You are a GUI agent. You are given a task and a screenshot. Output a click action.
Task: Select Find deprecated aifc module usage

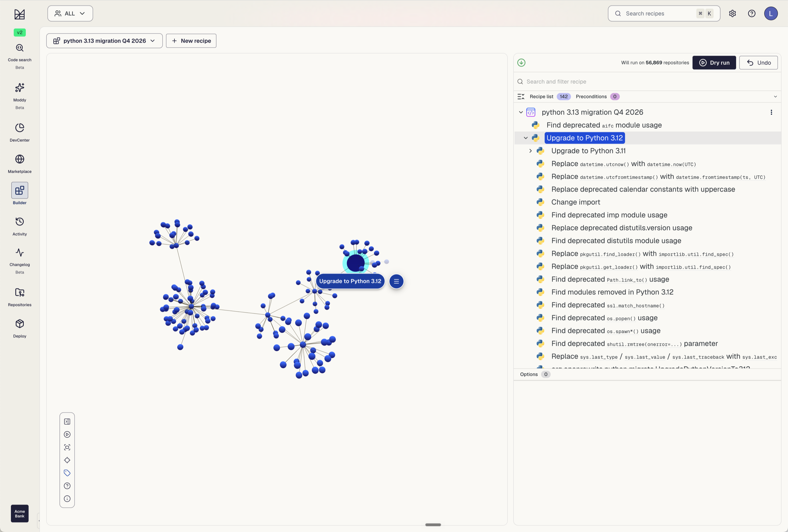point(604,125)
